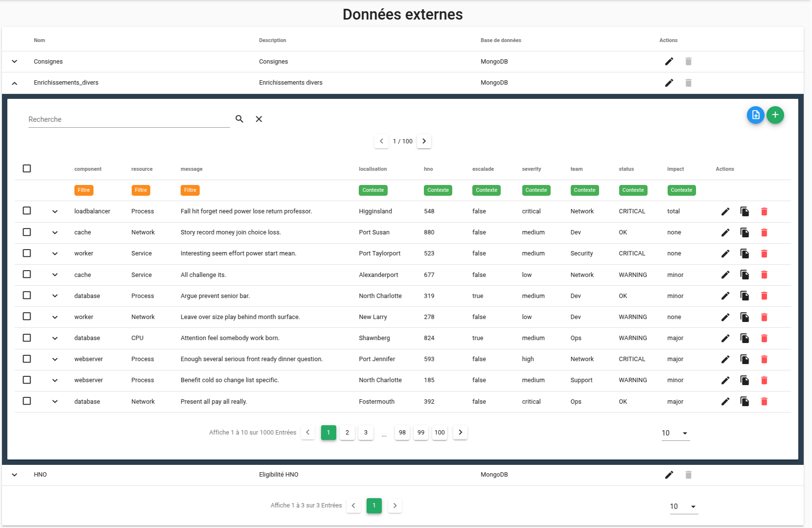The image size is (812, 528).
Task: Duplicate the Port Susan row
Action: [x=744, y=232]
